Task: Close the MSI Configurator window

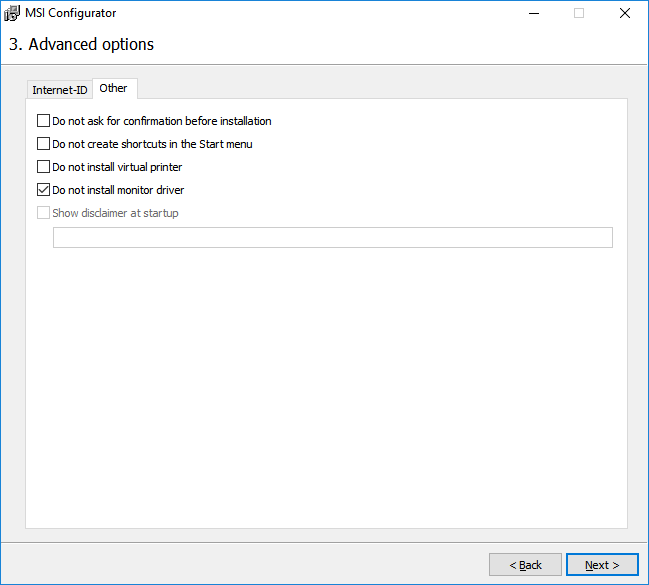Action: click(x=624, y=13)
